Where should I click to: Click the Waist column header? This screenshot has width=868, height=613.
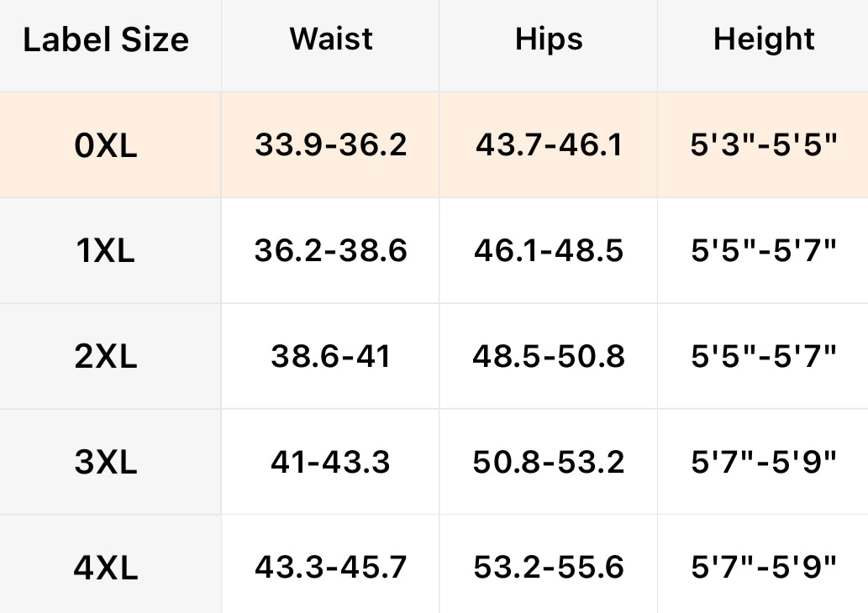point(331,39)
